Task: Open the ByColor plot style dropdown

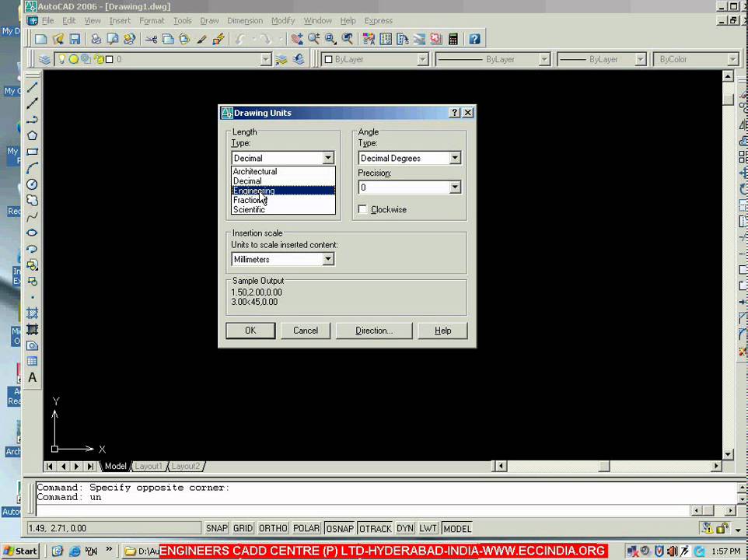Action: coord(732,60)
